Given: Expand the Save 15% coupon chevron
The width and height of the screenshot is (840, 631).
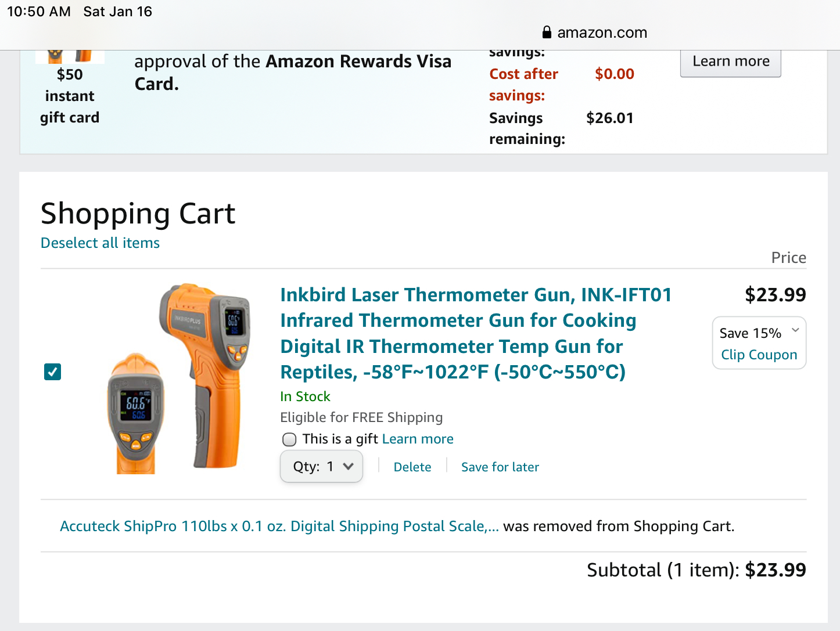Looking at the screenshot, I should point(796,330).
